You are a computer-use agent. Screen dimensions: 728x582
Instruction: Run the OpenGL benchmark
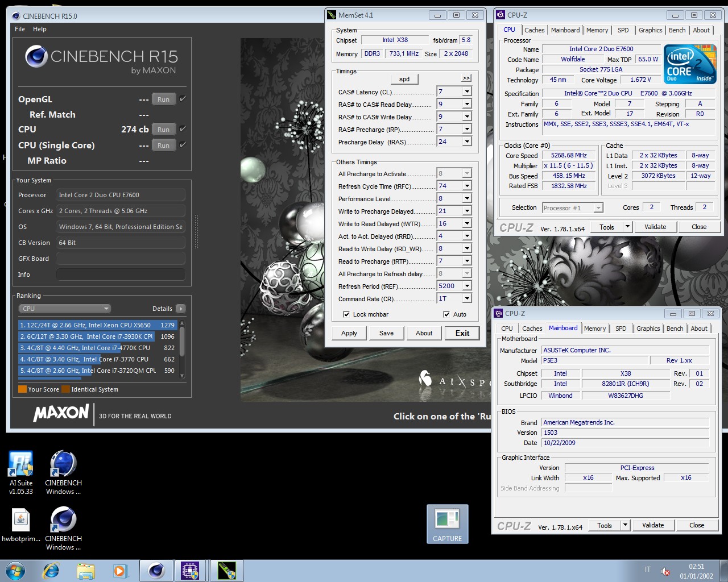click(164, 99)
